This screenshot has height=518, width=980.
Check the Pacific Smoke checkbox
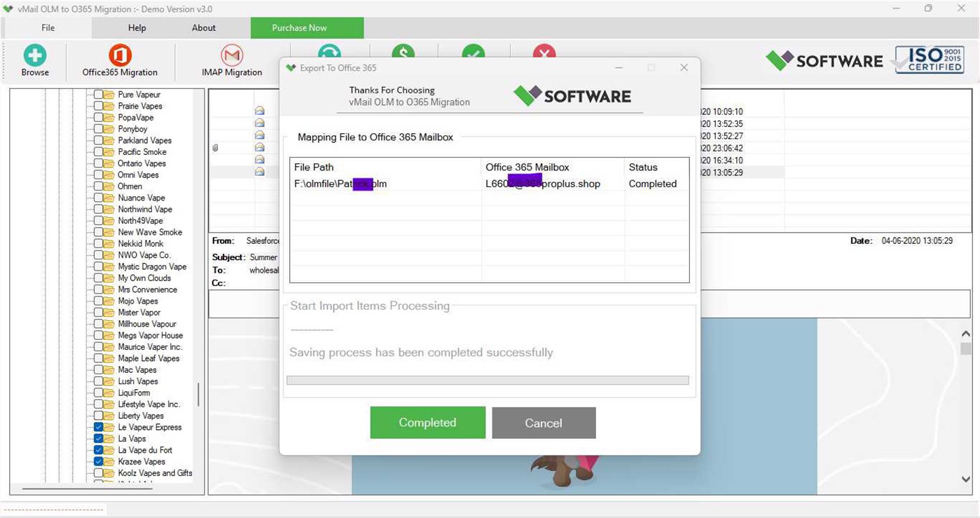(x=99, y=152)
